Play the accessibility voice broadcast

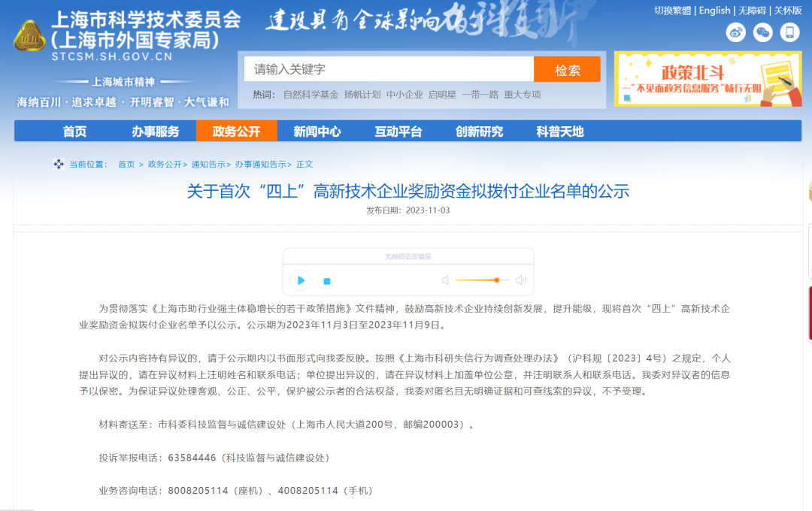(301, 280)
